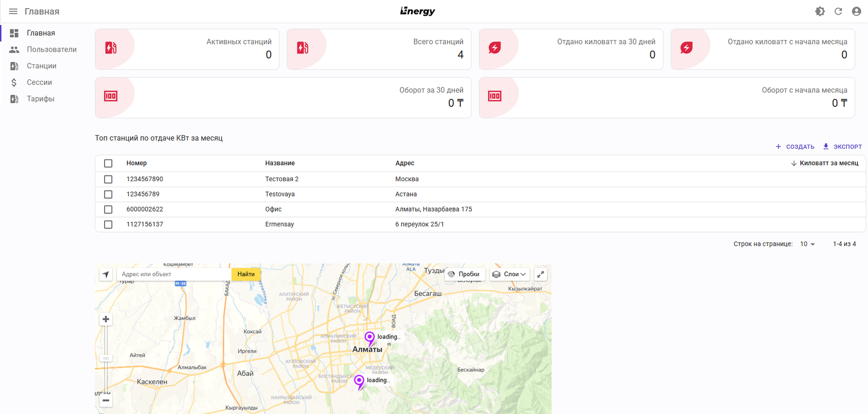Check the row for station 1127156137
The image size is (868, 414).
click(x=108, y=225)
